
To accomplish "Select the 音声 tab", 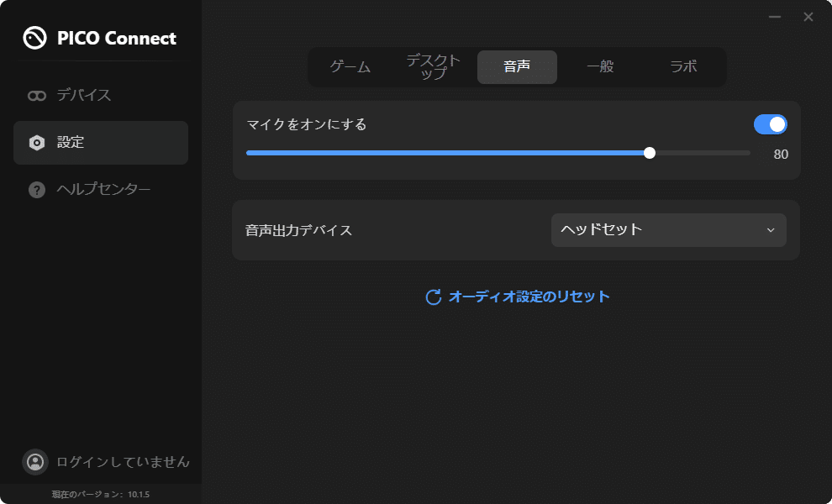I will point(517,67).
